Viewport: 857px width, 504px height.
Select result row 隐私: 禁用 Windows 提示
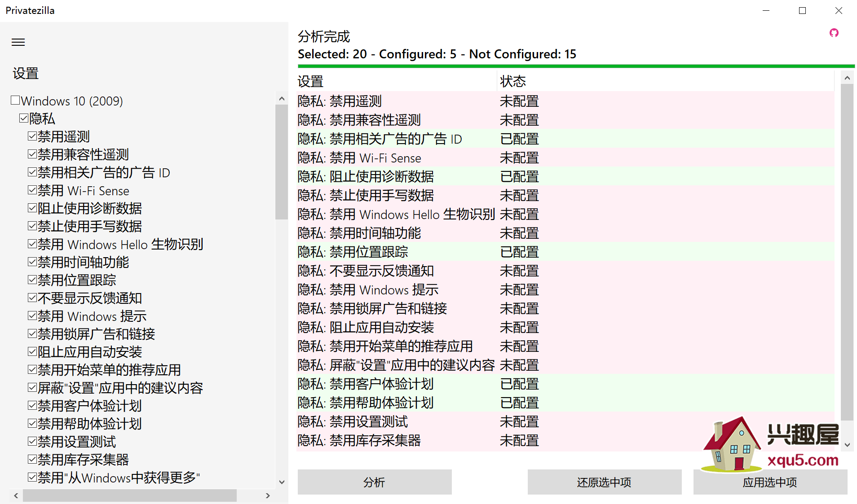point(565,289)
